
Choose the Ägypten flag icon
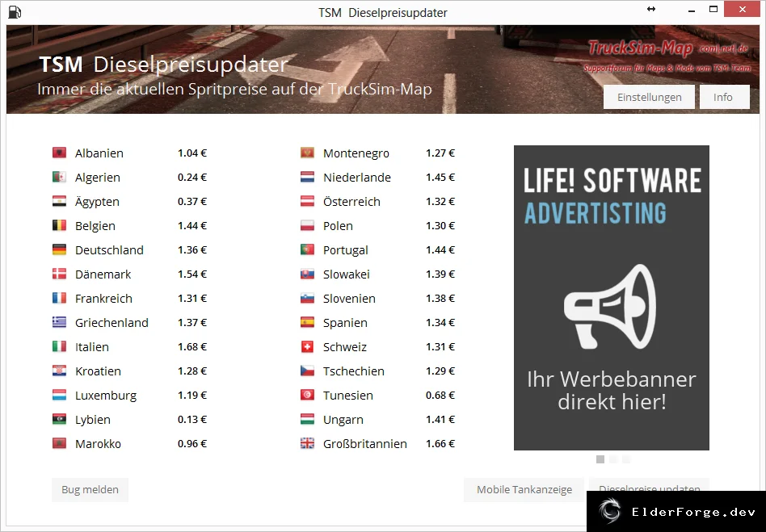(59, 201)
